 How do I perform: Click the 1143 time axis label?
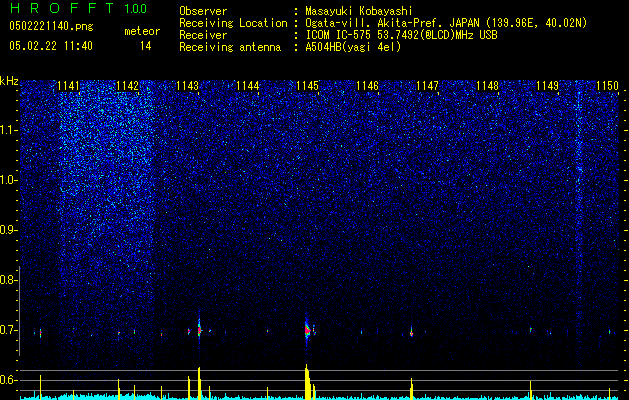tap(188, 86)
